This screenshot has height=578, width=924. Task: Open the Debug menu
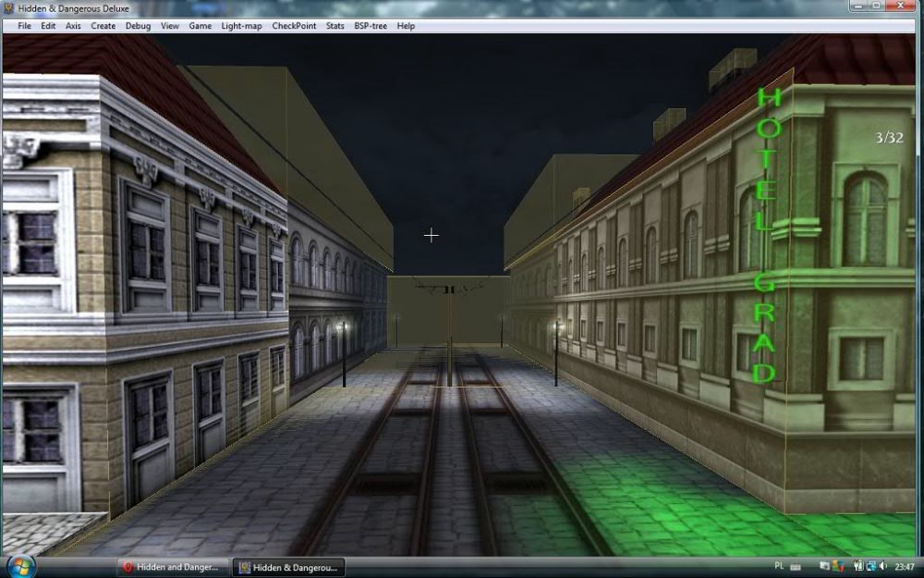(x=138, y=26)
